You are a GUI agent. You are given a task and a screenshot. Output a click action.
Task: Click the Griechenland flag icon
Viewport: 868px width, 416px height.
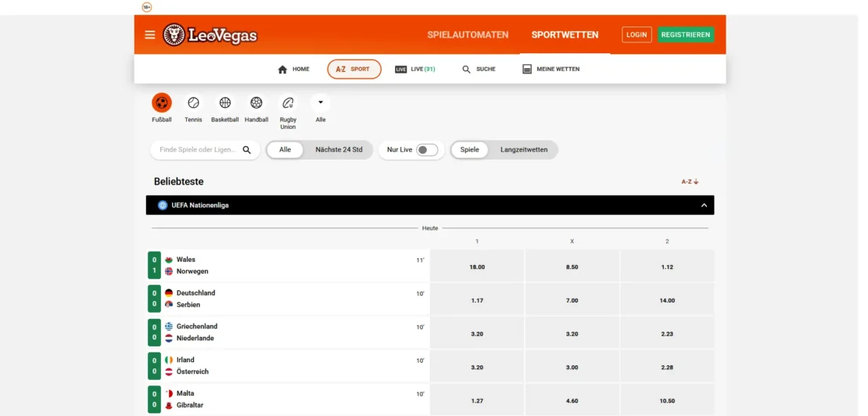click(x=169, y=326)
